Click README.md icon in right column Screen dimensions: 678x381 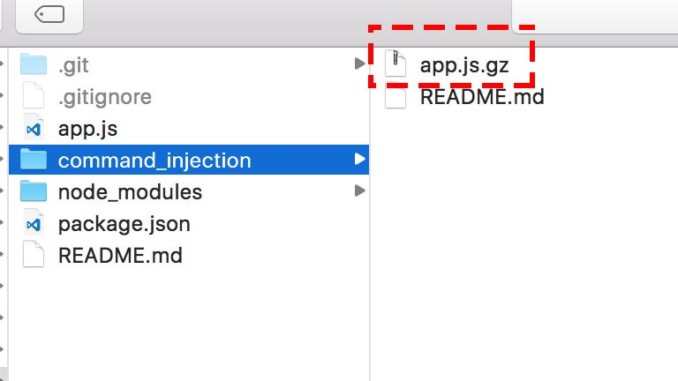395,96
